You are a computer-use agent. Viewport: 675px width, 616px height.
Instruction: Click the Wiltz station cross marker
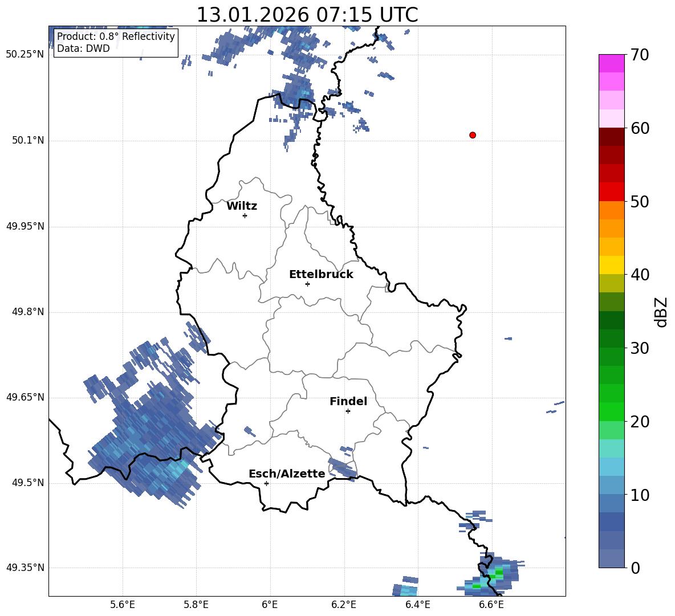pos(245,215)
